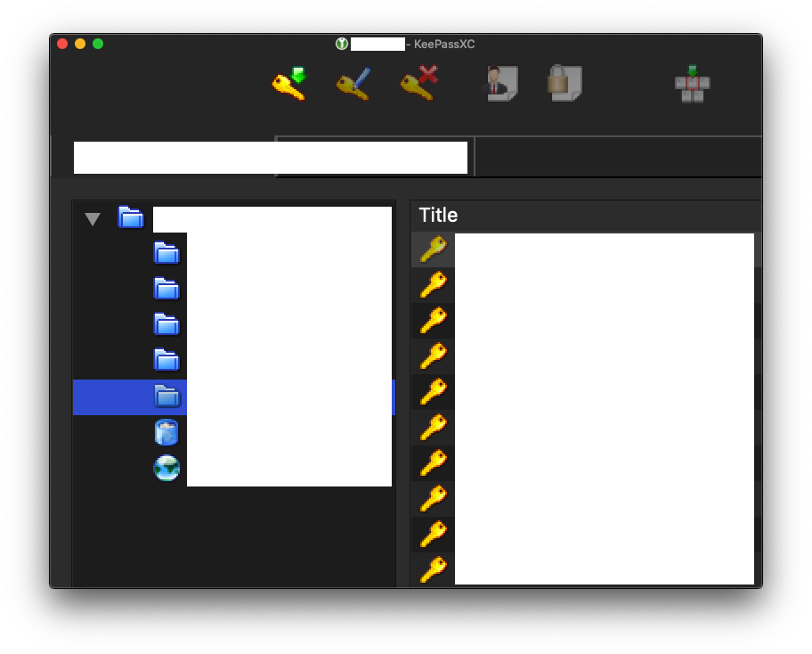Sort entries by clicking the Title column header
This screenshot has width=812, height=654.
[x=437, y=215]
